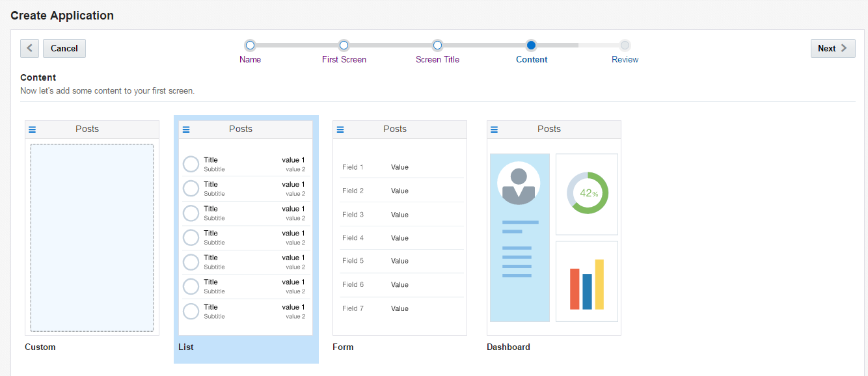Screen dimensions: 868x376
Task: Click the bar chart in Dashboard preview
Action: coord(587,284)
